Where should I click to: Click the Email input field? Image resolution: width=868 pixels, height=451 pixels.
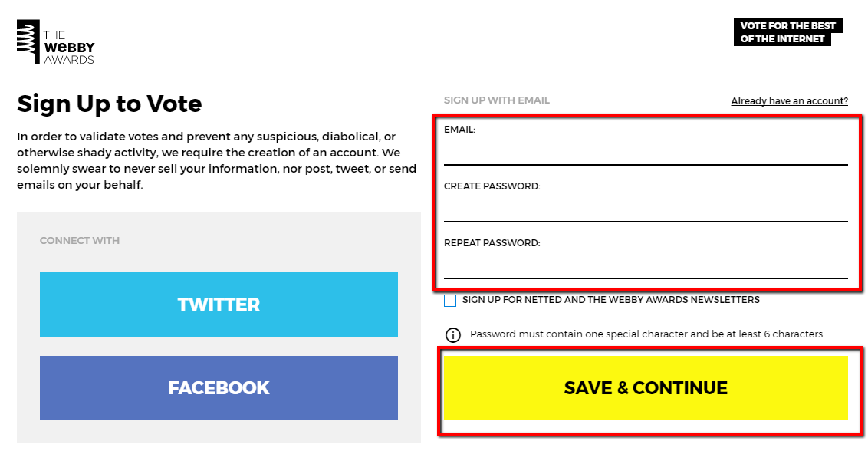646,152
